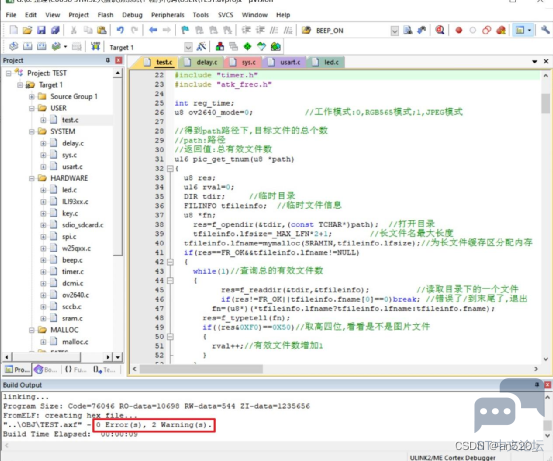This screenshot has height=461, width=553.
Task: Insert a breakpoint using the red dot icon
Action: coord(458,31)
